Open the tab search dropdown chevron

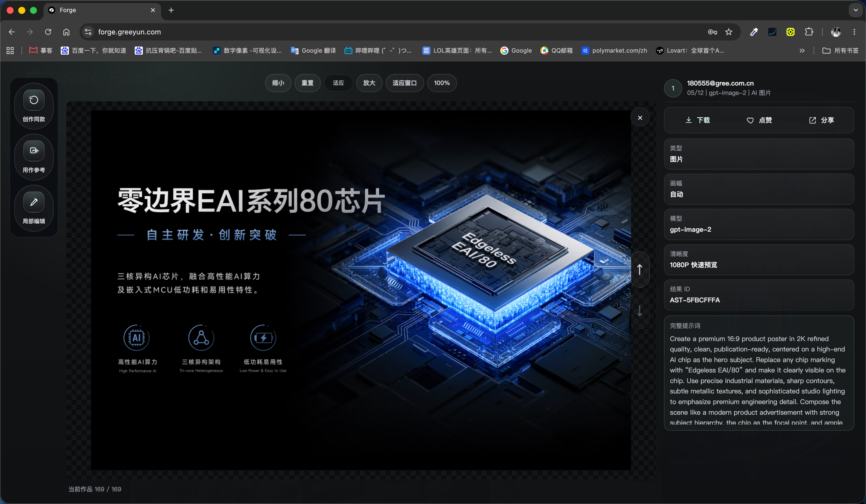856,10
